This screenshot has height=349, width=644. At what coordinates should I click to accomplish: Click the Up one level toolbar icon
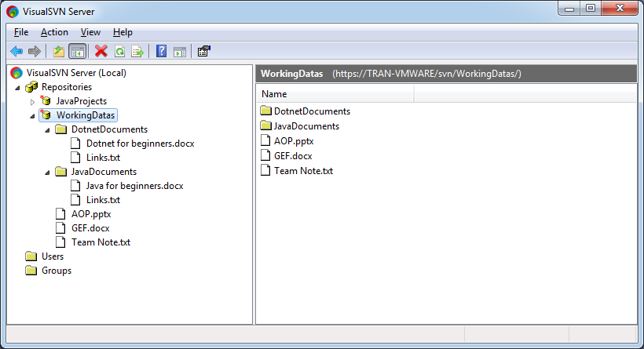[59, 51]
